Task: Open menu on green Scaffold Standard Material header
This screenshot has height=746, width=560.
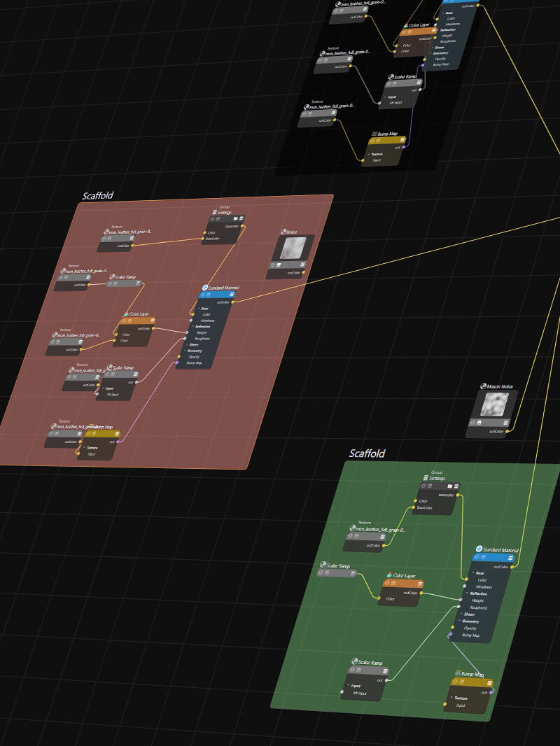Action: [510, 558]
